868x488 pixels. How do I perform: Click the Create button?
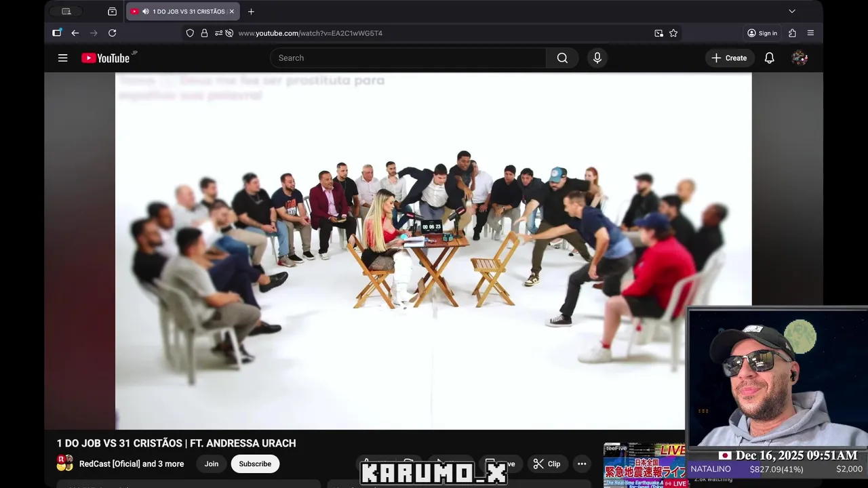pyautogui.click(x=729, y=58)
